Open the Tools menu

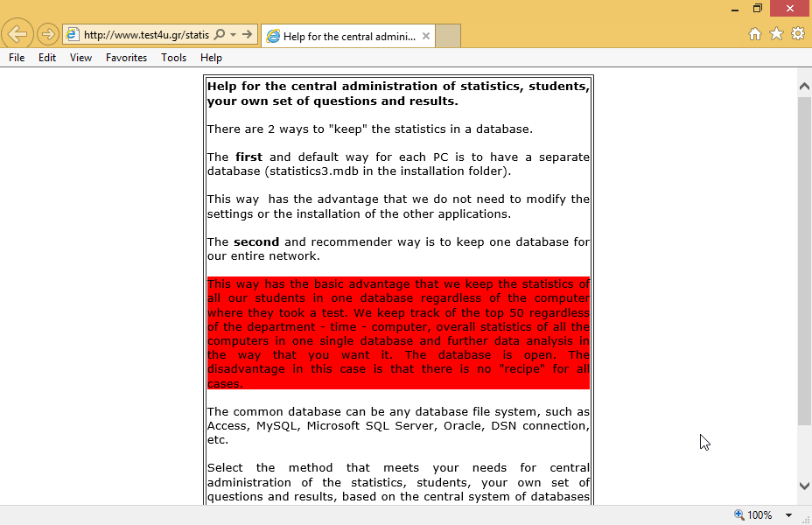click(173, 58)
